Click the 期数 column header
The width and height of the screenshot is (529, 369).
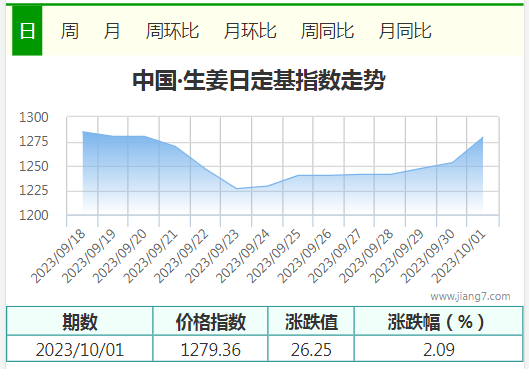tap(80, 321)
